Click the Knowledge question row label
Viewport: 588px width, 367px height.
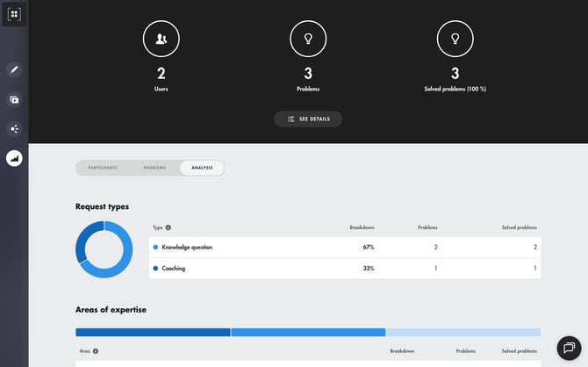click(187, 247)
